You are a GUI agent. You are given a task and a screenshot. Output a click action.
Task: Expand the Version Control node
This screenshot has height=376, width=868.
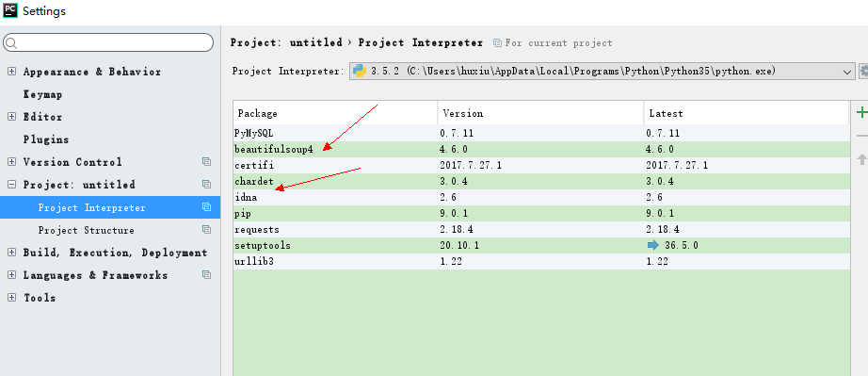point(11,162)
